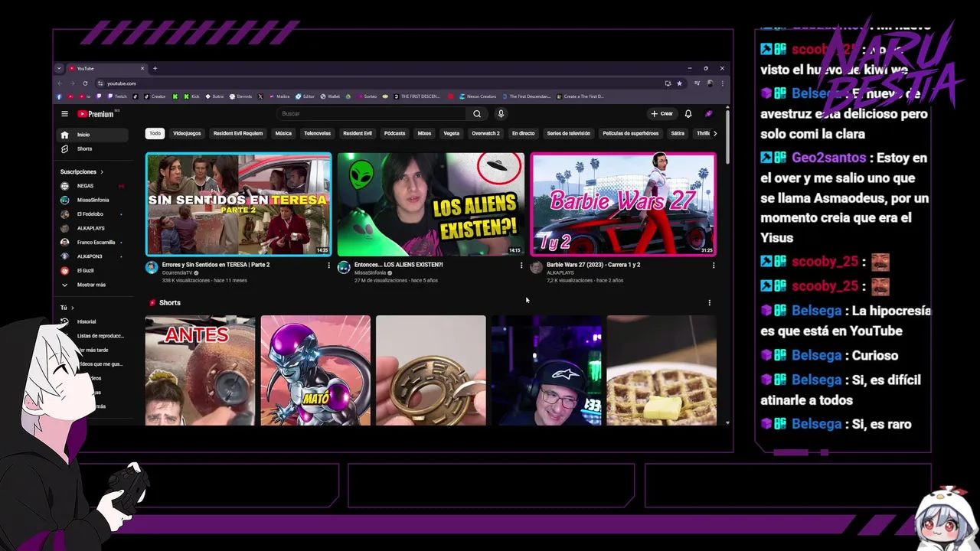Screen dimensions: 980x551
Task: Play the waffle short
Action: click(x=661, y=370)
